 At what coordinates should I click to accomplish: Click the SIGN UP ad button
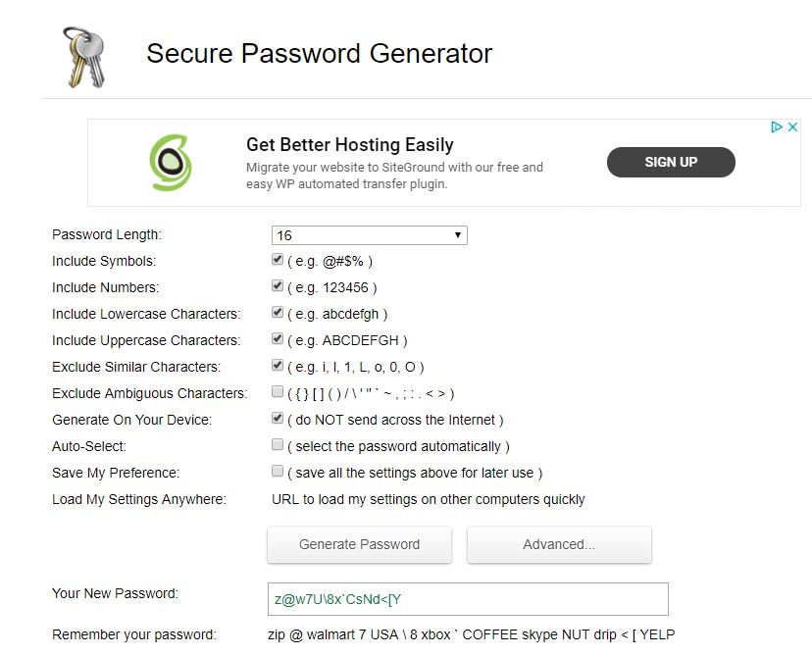tap(671, 162)
